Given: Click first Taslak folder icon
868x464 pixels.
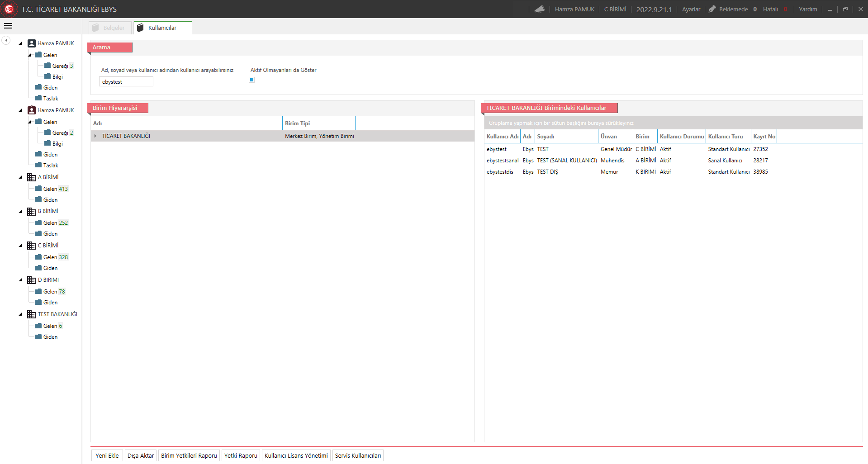Looking at the screenshot, I should (x=38, y=98).
